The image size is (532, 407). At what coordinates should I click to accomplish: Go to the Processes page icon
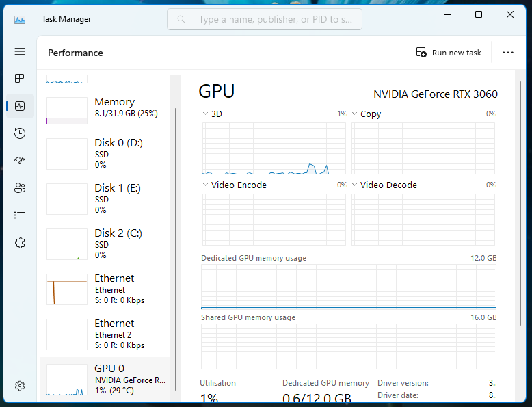[x=20, y=79]
